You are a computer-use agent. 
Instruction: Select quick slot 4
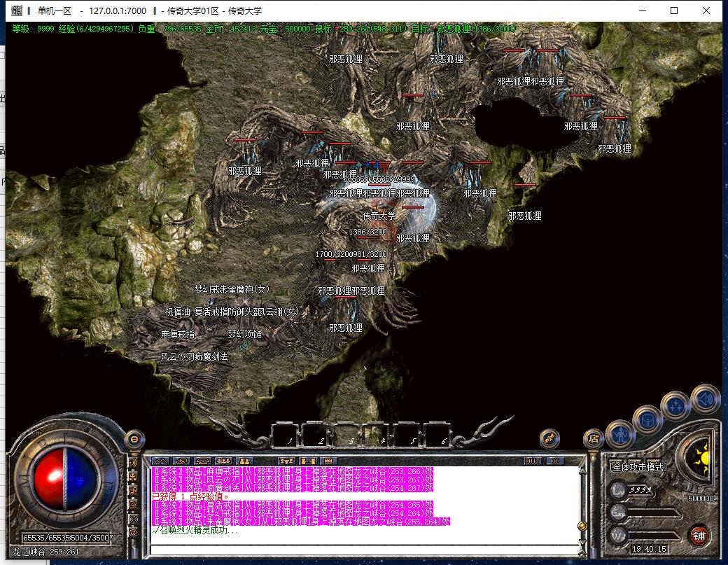pos(377,435)
